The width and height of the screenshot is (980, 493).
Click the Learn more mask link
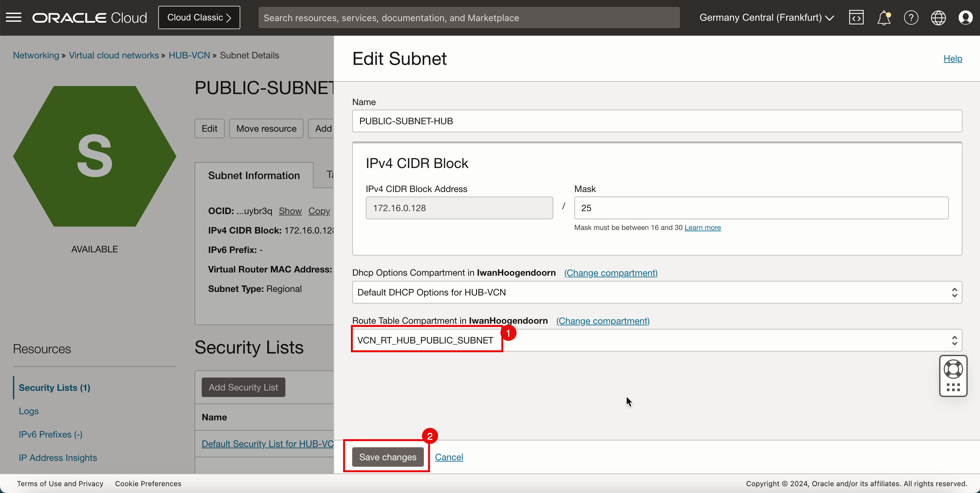pyautogui.click(x=702, y=227)
